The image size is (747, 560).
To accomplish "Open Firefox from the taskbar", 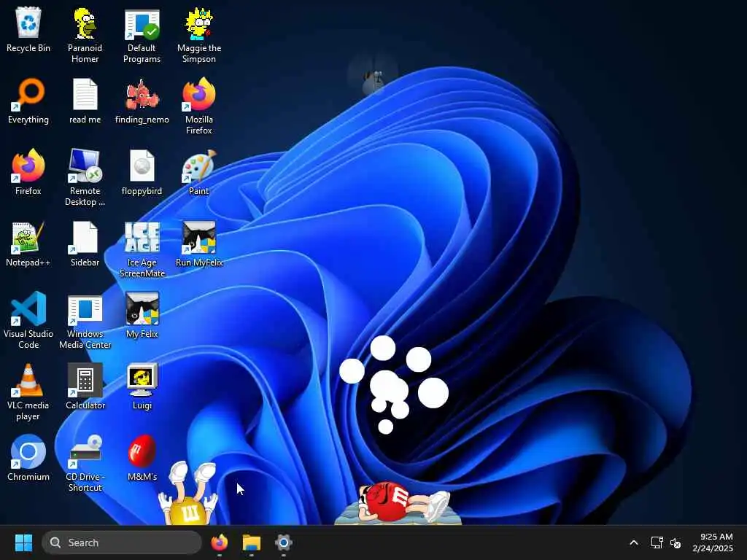I will point(220,542).
